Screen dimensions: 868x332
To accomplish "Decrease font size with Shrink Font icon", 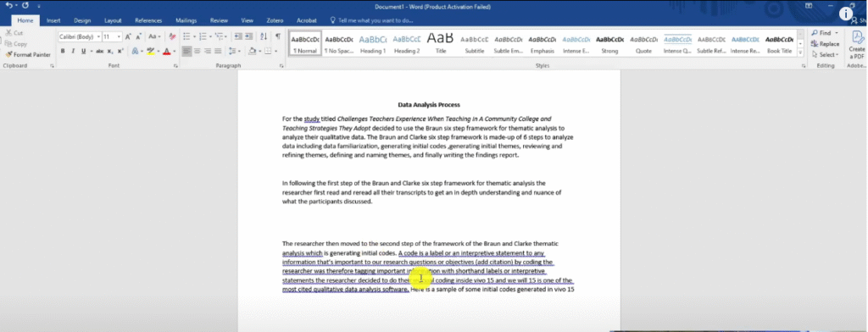I will (139, 36).
